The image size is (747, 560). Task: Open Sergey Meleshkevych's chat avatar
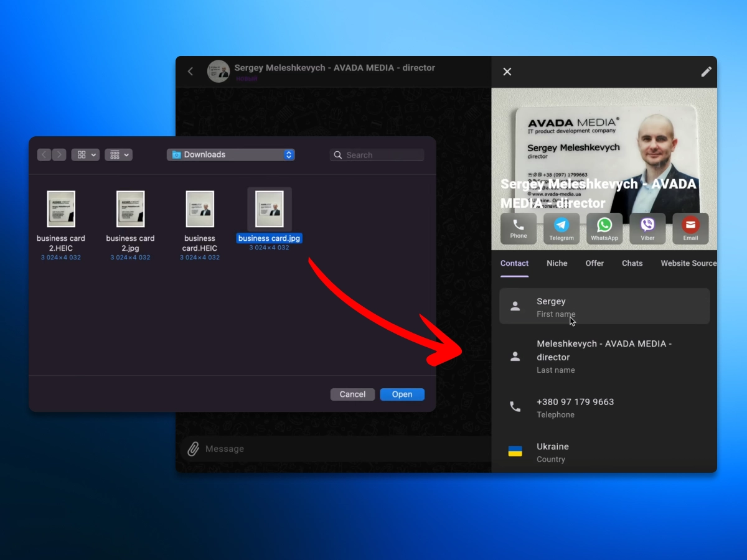click(218, 72)
